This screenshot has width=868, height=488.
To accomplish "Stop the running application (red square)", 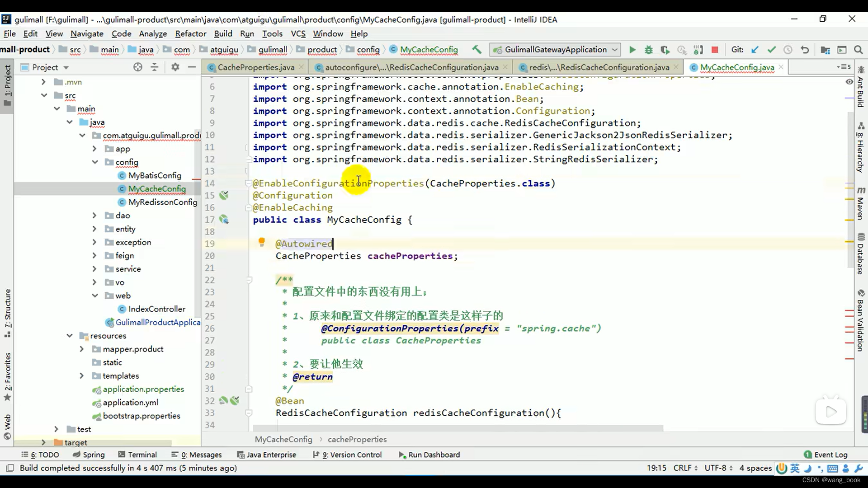I will (715, 50).
